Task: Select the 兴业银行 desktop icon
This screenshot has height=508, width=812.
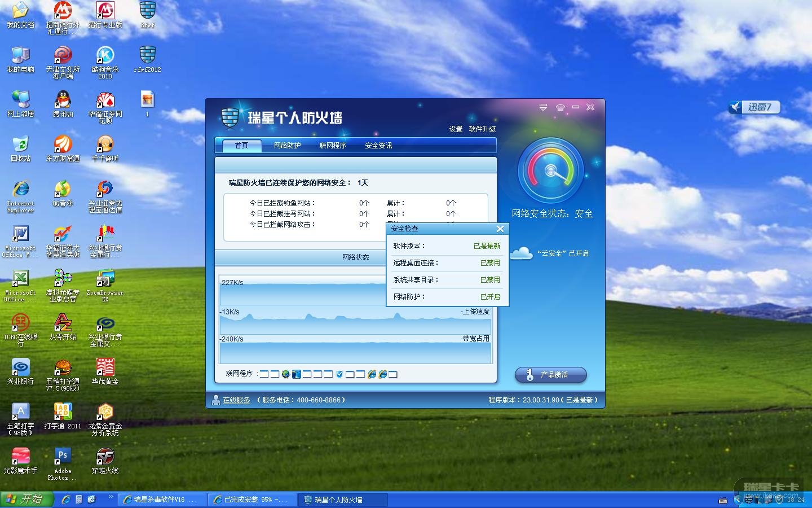Action: pos(20,372)
